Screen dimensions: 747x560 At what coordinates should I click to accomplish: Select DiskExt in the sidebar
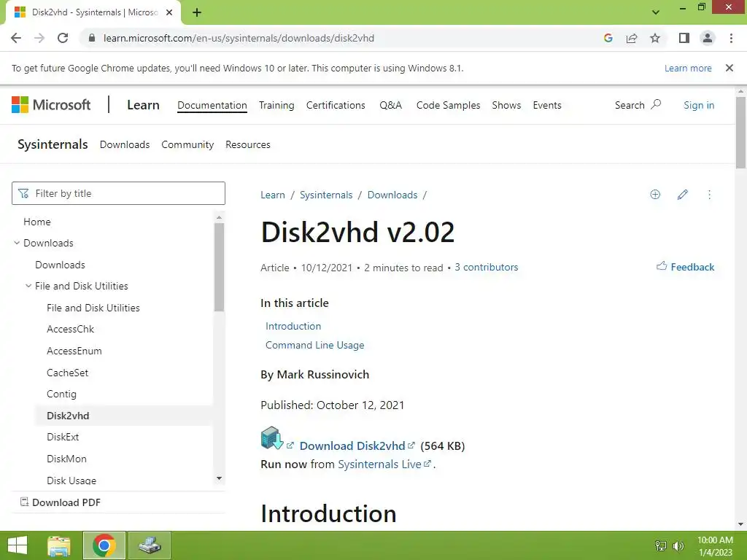pos(63,437)
